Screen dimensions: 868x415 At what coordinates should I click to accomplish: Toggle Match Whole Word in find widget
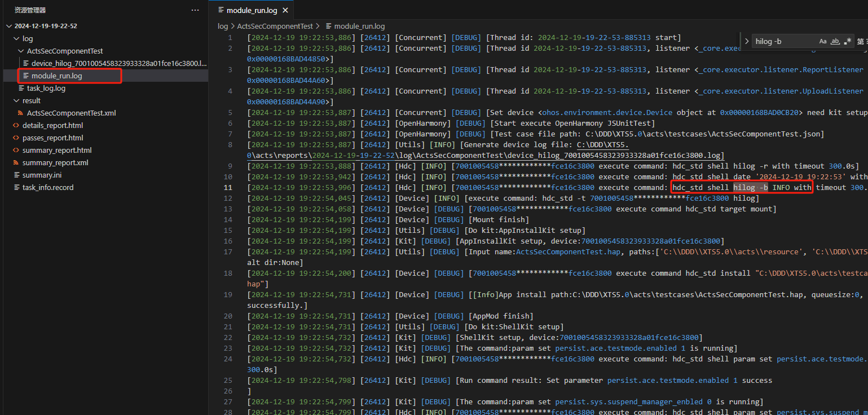point(835,41)
